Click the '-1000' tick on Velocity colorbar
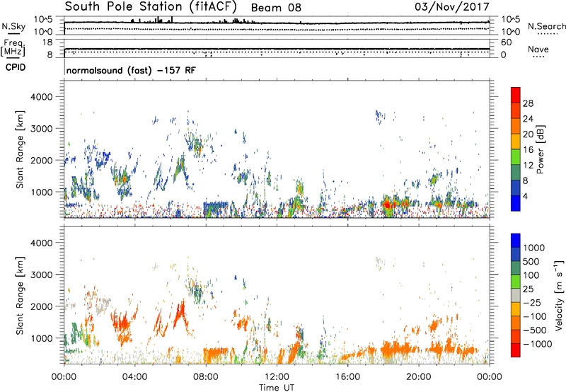566x392 pixels. click(x=537, y=344)
